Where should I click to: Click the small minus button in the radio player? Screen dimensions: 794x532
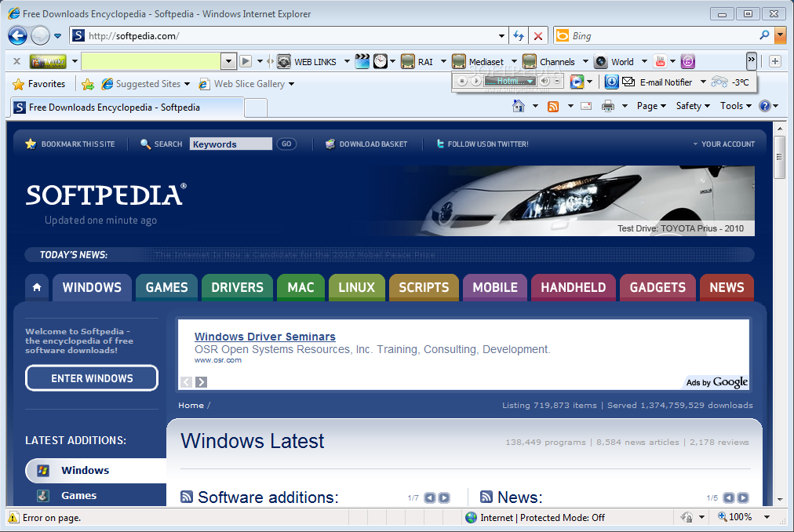[x=557, y=81]
